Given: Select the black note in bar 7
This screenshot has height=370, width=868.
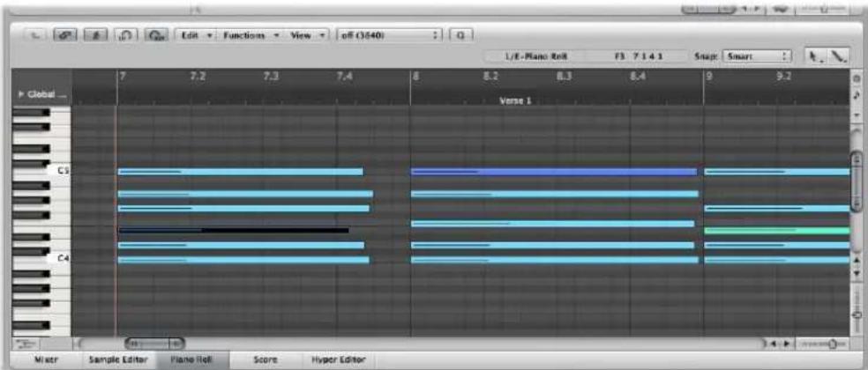Looking at the screenshot, I should click(234, 230).
